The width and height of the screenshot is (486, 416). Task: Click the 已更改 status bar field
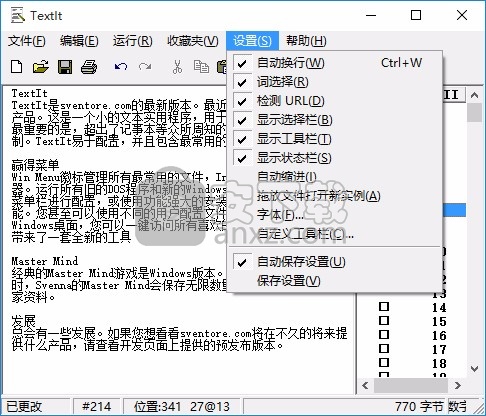tap(36, 406)
